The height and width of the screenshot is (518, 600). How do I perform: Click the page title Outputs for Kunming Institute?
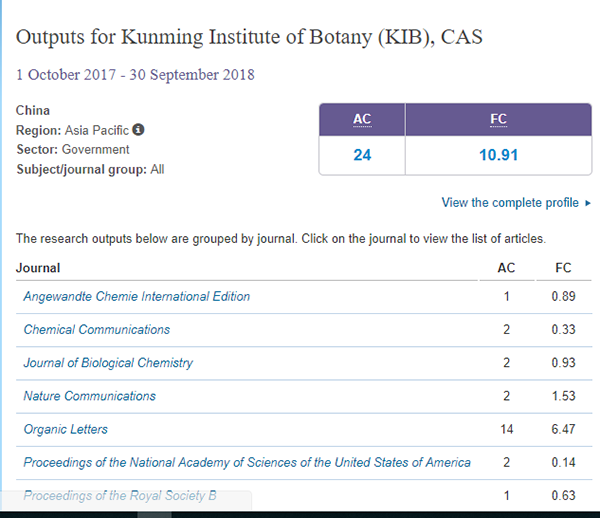click(x=249, y=37)
